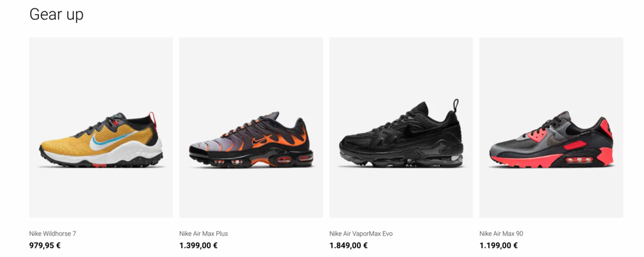Click the Gear up section heading
Image resolution: width=644 pixels, height=257 pixels.
point(56,15)
